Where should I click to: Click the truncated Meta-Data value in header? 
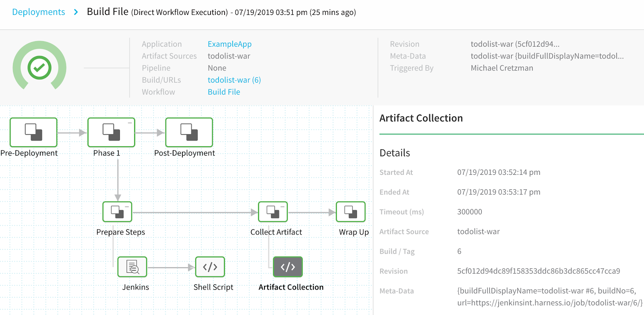547,56
